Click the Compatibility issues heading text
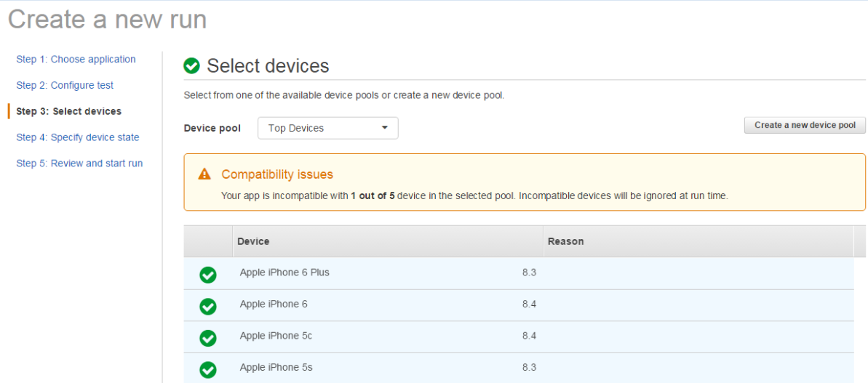 [277, 174]
